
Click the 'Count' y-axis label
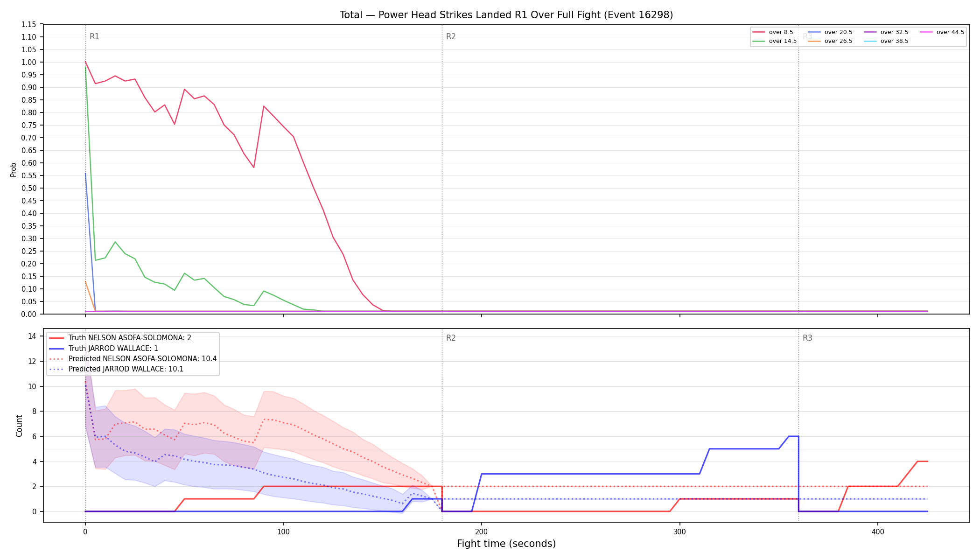(x=19, y=426)
